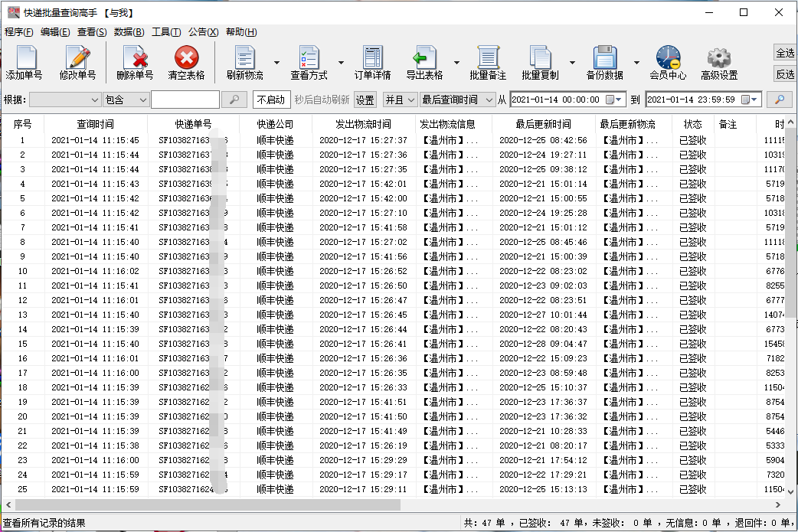Click the 添加单号 icon to add tracking numbers
The width and height of the screenshot is (798, 532).
click(25, 61)
